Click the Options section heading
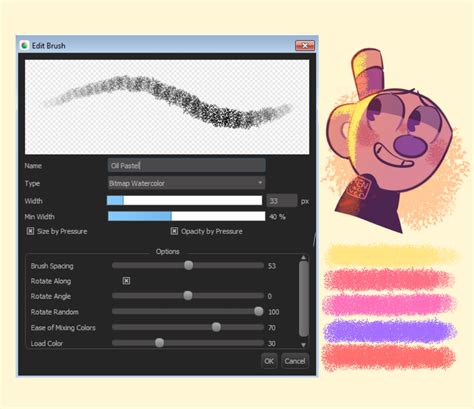Viewport: 474px width, 409px height. coord(168,251)
